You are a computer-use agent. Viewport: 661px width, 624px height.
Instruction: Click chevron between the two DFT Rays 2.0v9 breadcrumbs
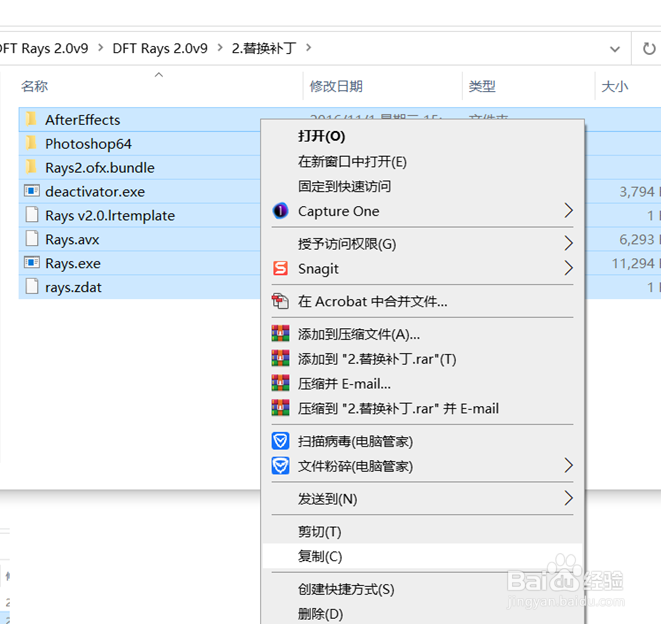tap(100, 48)
